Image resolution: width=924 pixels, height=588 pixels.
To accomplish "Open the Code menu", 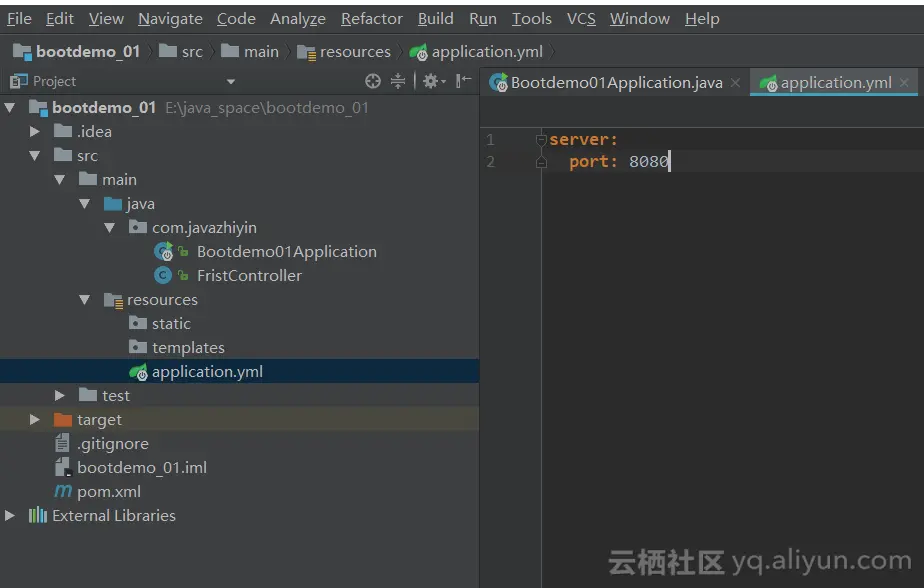I will pyautogui.click(x=236, y=19).
